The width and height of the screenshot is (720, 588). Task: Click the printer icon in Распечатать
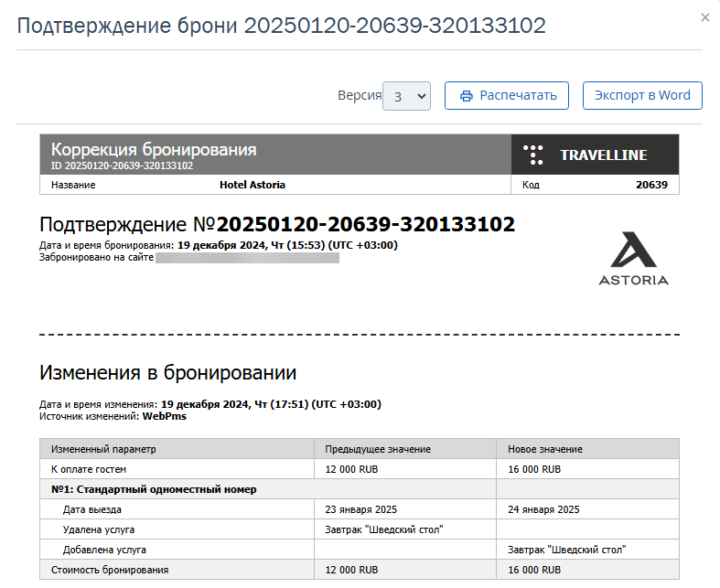click(x=466, y=96)
